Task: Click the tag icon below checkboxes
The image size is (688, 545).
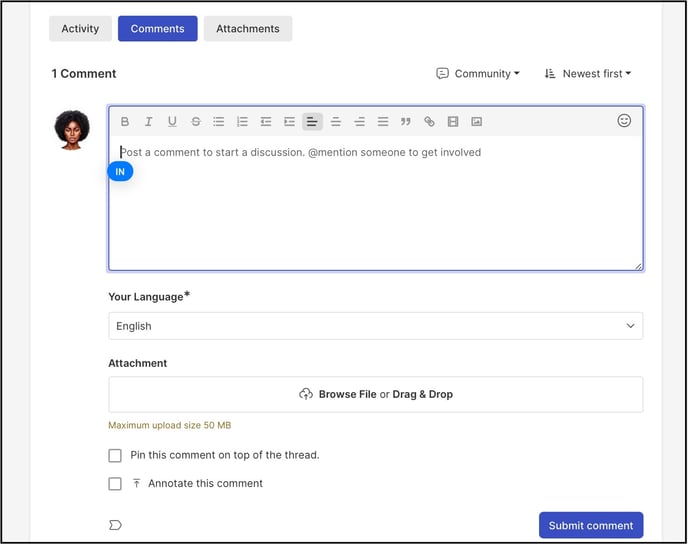Action: click(115, 525)
